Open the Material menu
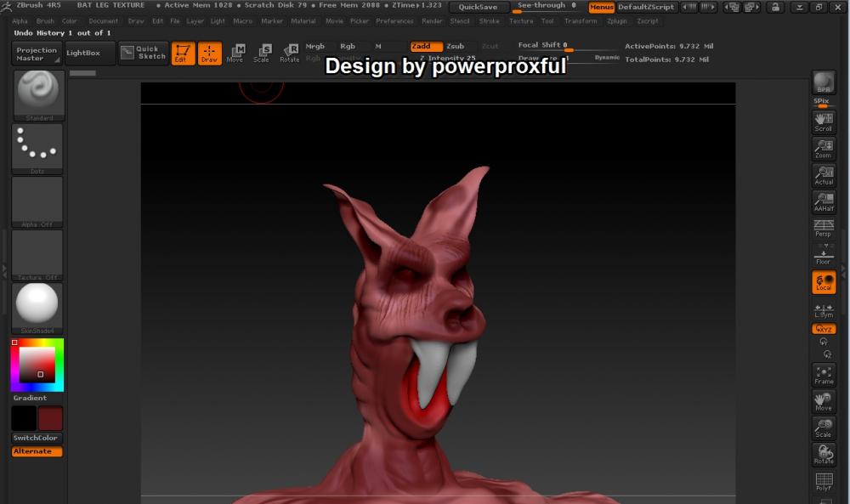This screenshot has width=850, height=504. [x=303, y=21]
